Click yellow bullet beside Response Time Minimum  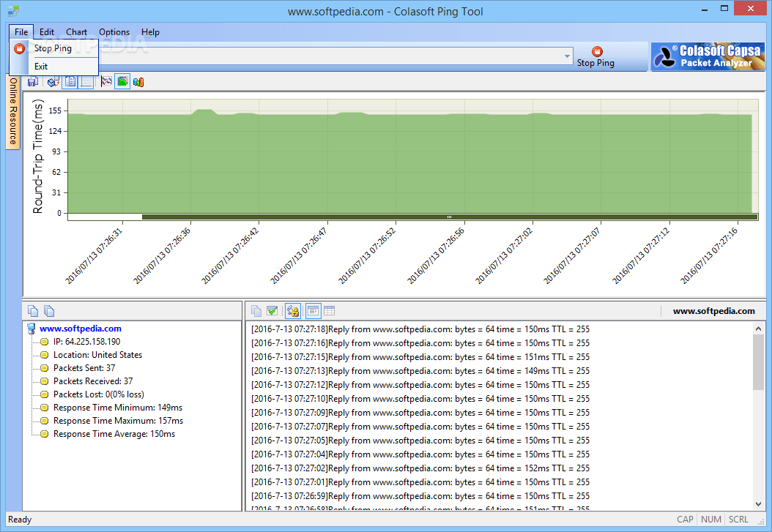click(44, 408)
